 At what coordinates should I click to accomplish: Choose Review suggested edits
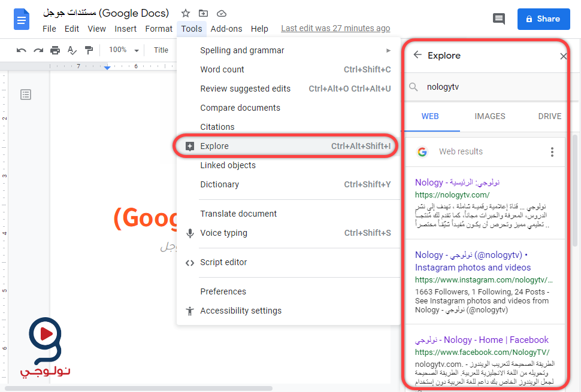288,89
